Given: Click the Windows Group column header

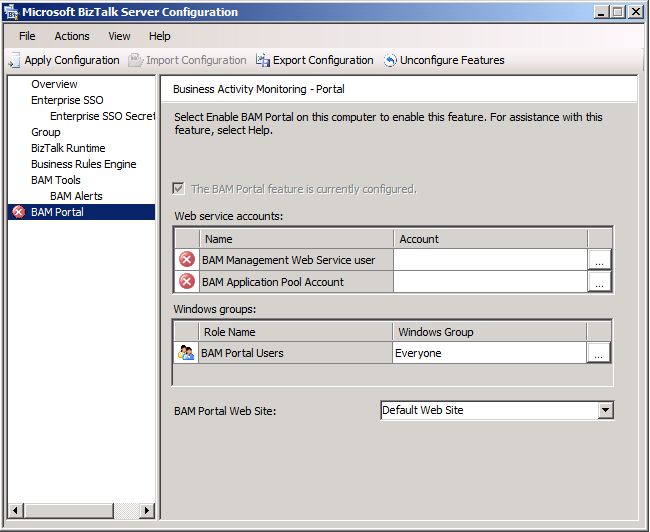Looking at the screenshot, I should click(489, 332).
